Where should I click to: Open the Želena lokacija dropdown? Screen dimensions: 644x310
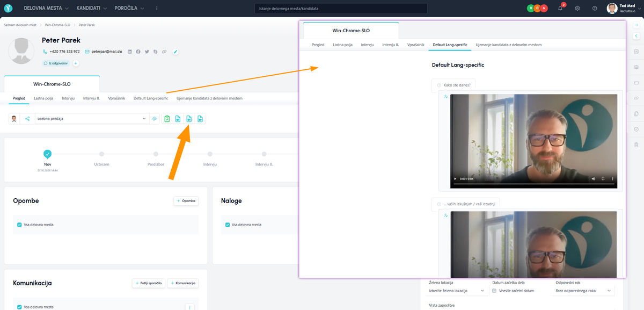pyautogui.click(x=458, y=291)
